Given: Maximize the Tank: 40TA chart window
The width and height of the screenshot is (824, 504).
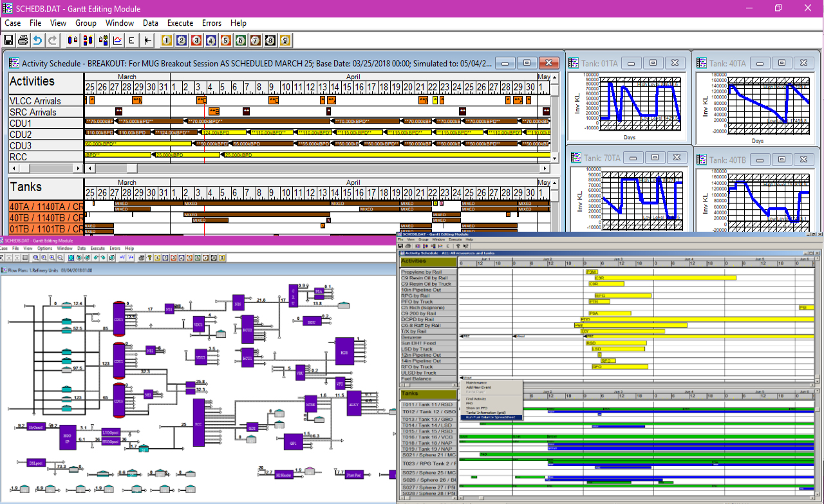Looking at the screenshot, I should [x=782, y=62].
